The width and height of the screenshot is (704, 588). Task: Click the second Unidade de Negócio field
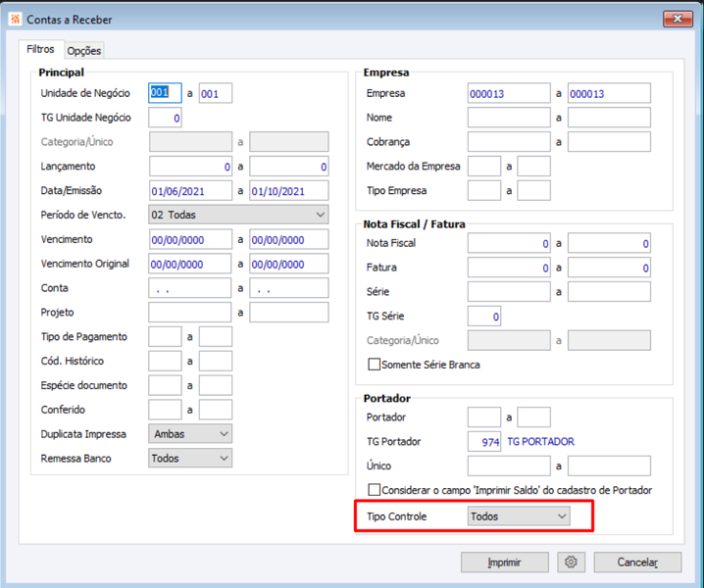[216, 93]
